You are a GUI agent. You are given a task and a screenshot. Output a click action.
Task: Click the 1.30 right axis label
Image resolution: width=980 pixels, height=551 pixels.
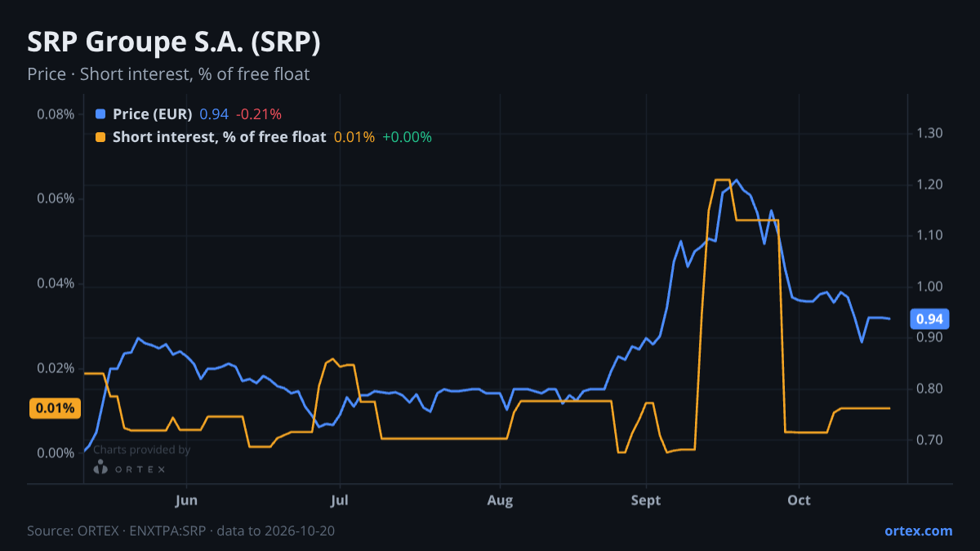930,133
